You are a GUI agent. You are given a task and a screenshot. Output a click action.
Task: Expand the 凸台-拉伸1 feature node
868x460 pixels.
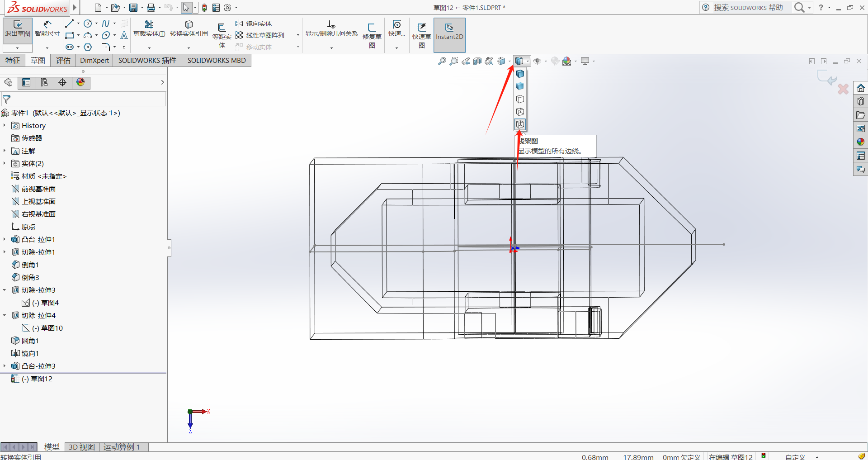click(5, 239)
